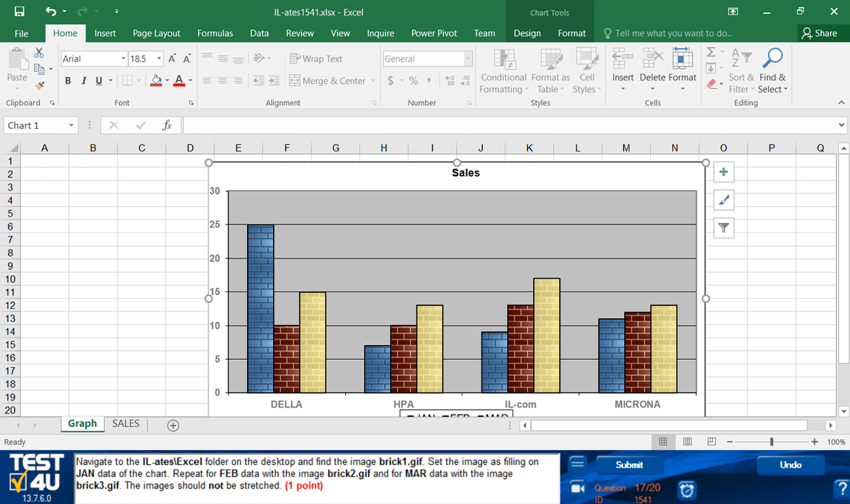
Task: Undo the last action in title bar
Action: coord(51,11)
